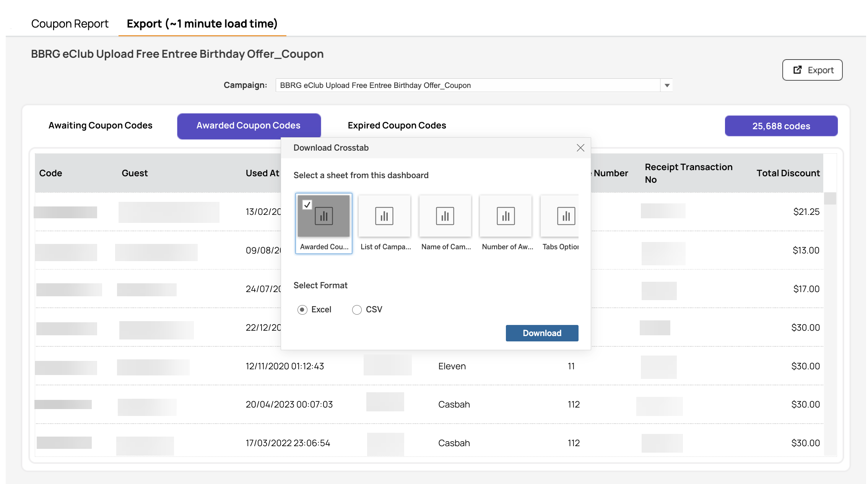Select the Awarded Cou... sheet thumbnail
This screenshot has height=484, width=868.
pos(323,223)
